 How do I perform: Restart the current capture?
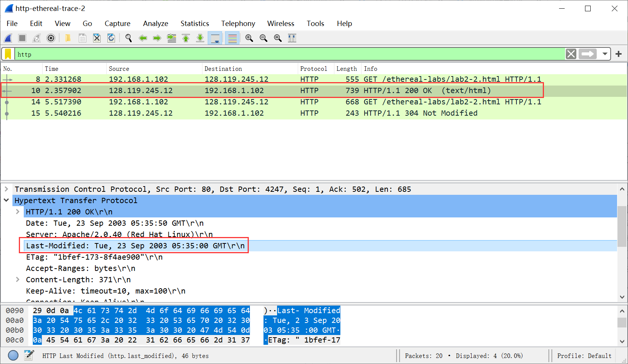37,38
